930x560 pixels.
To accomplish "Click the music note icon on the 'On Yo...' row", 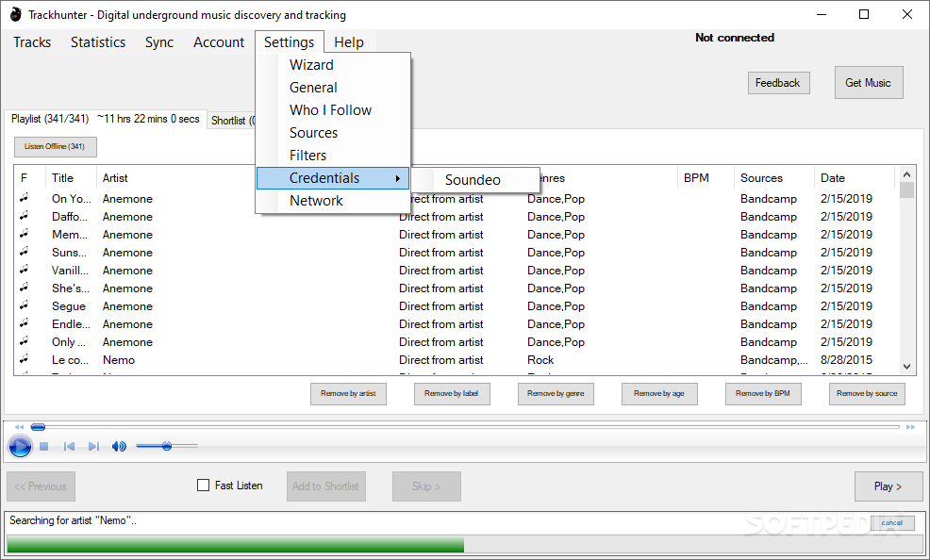I will [x=25, y=198].
